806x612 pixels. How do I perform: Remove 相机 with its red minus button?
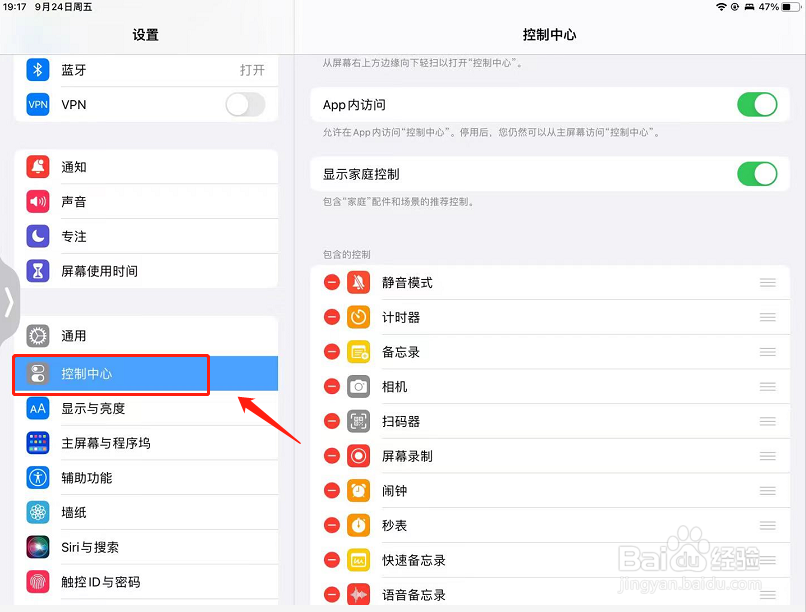(x=332, y=386)
